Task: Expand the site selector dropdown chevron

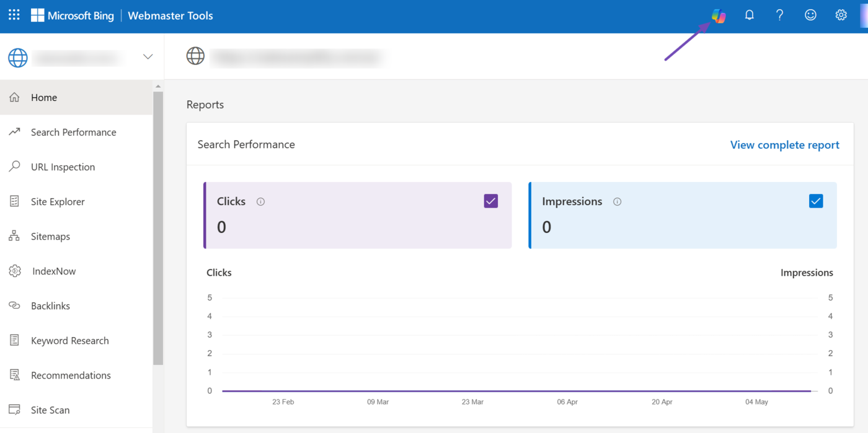Action: click(148, 57)
